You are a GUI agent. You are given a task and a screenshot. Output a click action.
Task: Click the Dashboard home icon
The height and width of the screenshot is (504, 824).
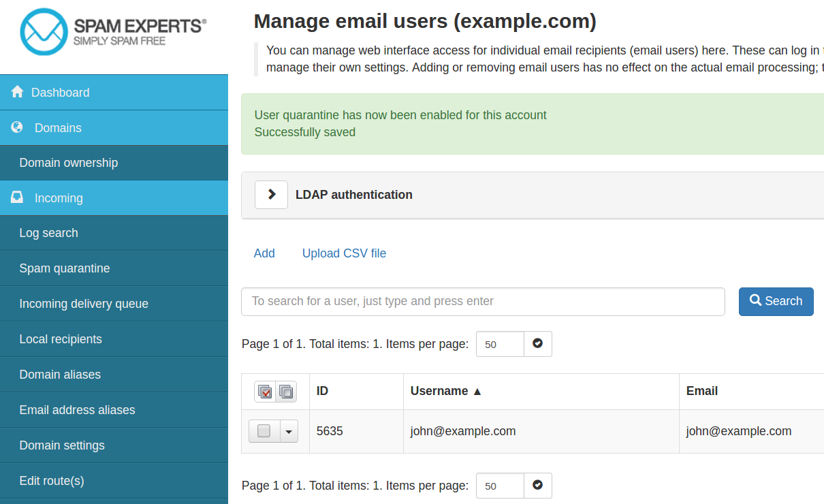pyautogui.click(x=18, y=93)
